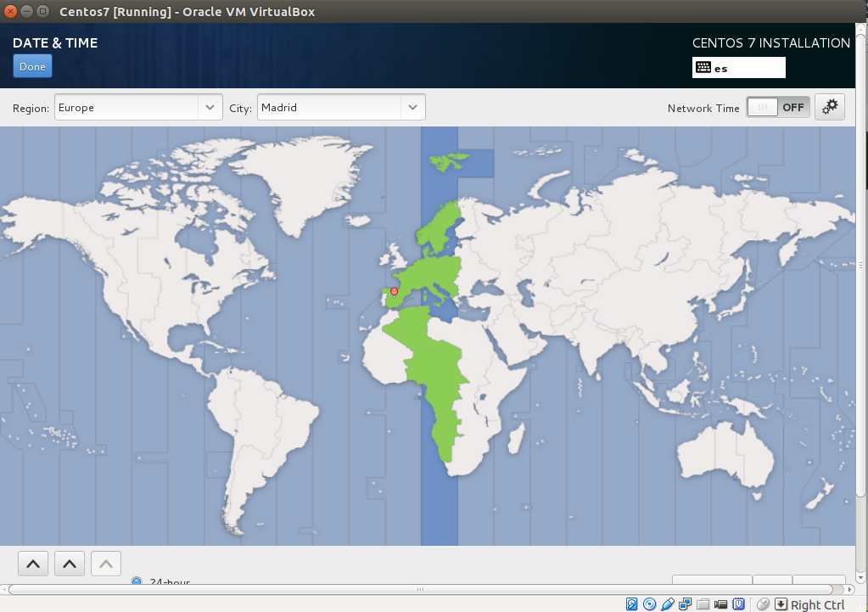Open the shared folders icon in the status bar
This screenshot has width=868, height=612.
[x=702, y=603]
